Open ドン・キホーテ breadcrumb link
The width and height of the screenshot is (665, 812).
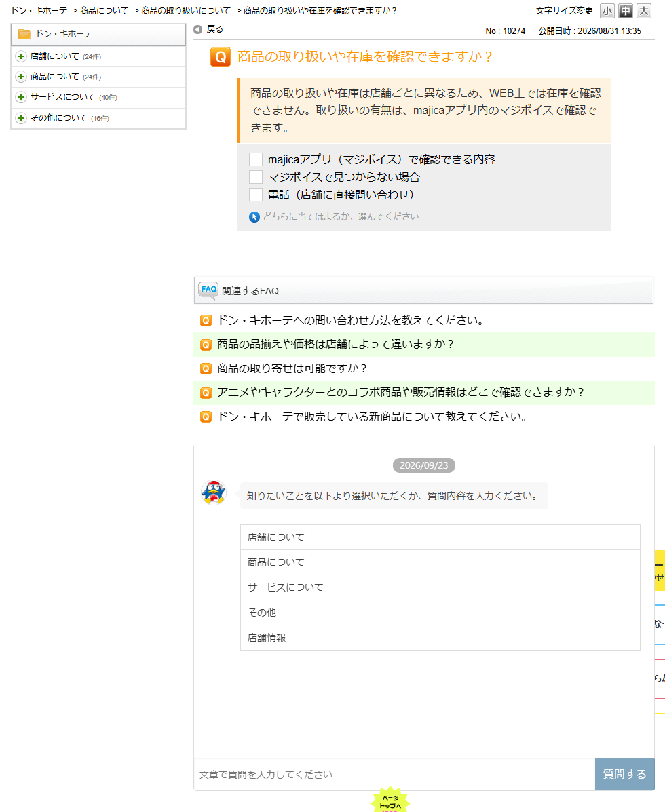coord(39,11)
